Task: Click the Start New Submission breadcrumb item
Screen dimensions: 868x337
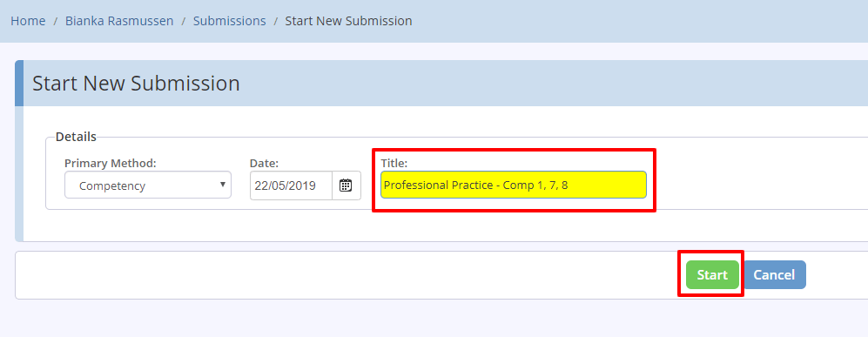Action: [x=348, y=21]
